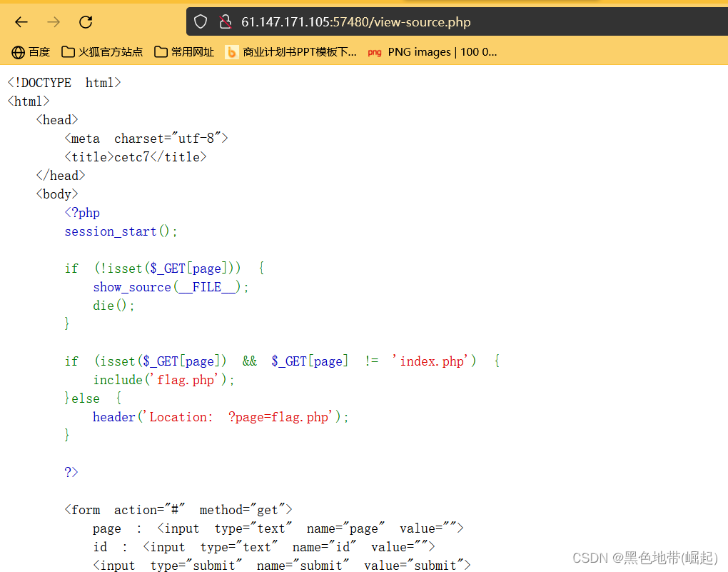
Task: Reload the current page
Action: click(86, 22)
